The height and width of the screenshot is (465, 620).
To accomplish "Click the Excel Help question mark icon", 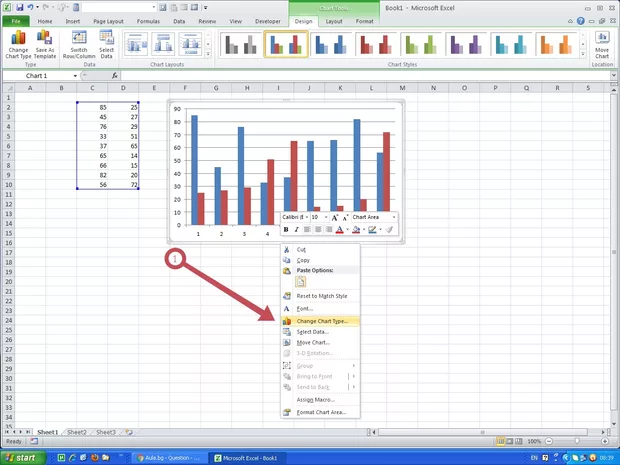I will tap(580, 21).
